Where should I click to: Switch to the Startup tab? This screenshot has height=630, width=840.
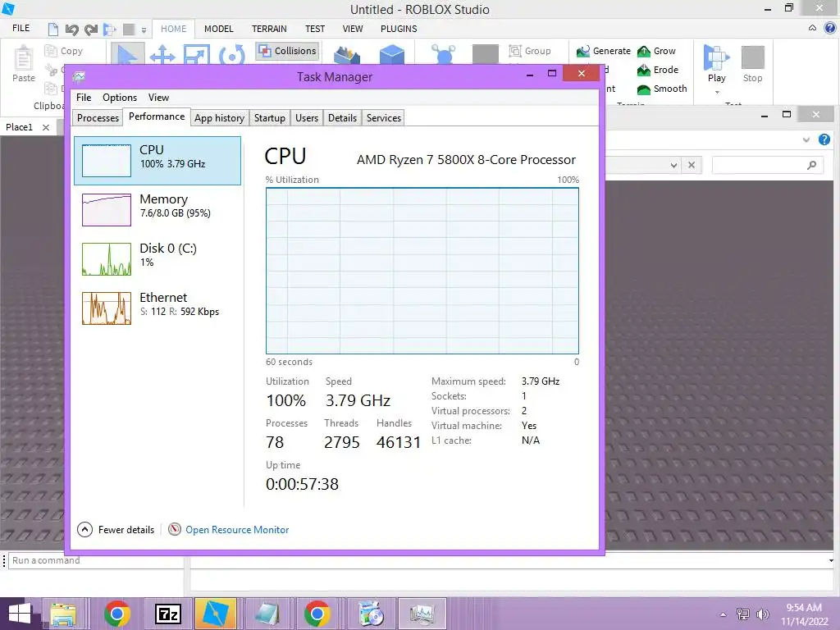(269, 118)
